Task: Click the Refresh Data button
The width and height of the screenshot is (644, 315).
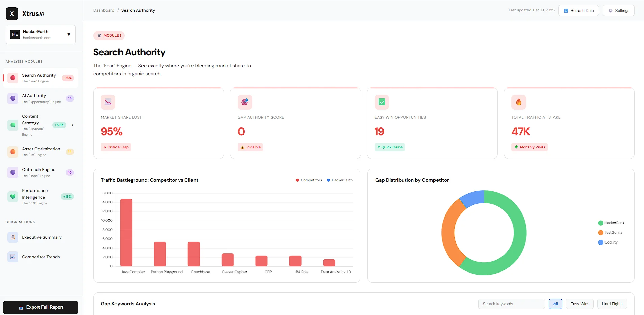Action: pos(578,10)
